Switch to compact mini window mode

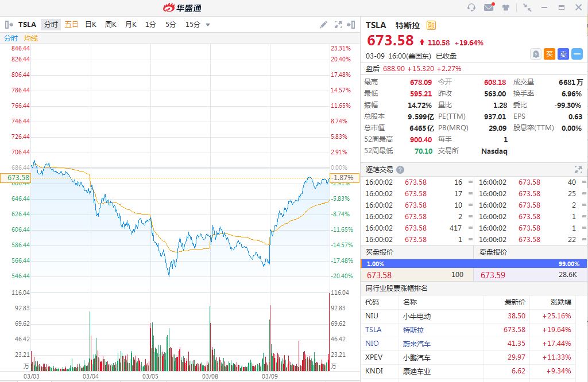tap(527, 7)
